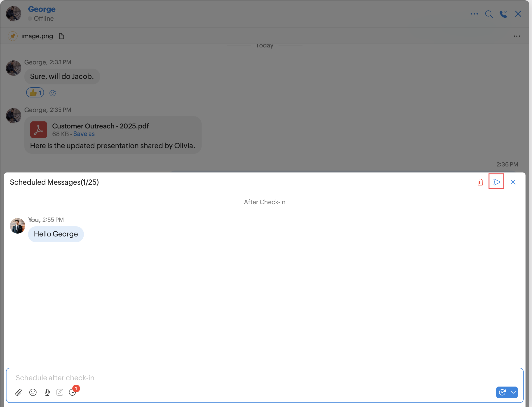Click the Hello George scheduled message
The width and height of the screenshot is (532, 407).
pos(56,234)
